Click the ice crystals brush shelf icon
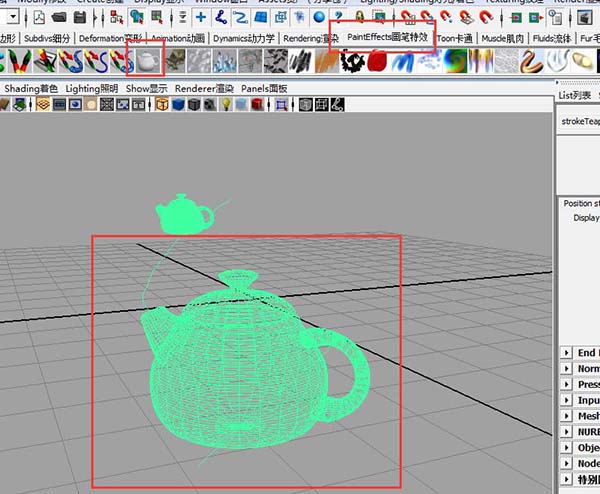This screenshot has width=600, height=494. (x=225, y=61)
